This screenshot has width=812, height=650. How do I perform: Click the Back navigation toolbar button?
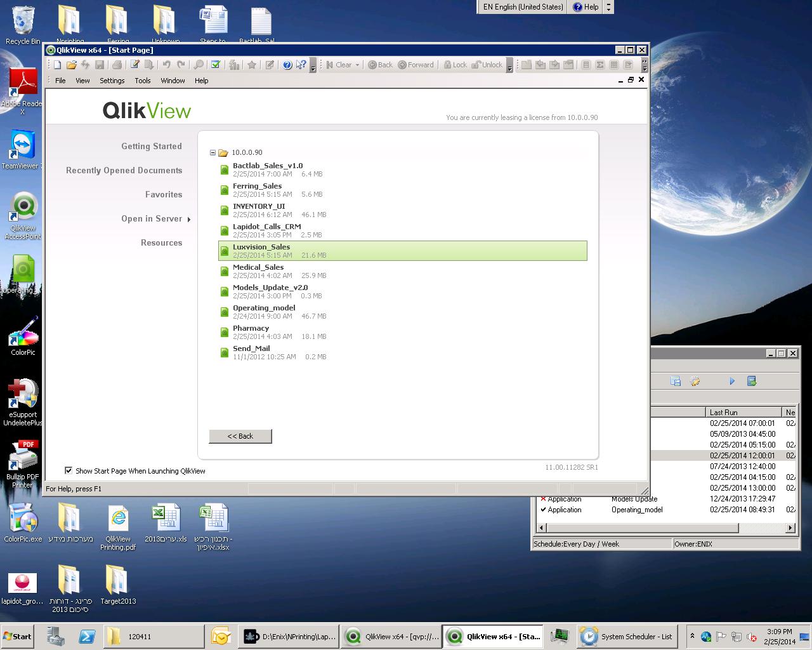(380, 65)
